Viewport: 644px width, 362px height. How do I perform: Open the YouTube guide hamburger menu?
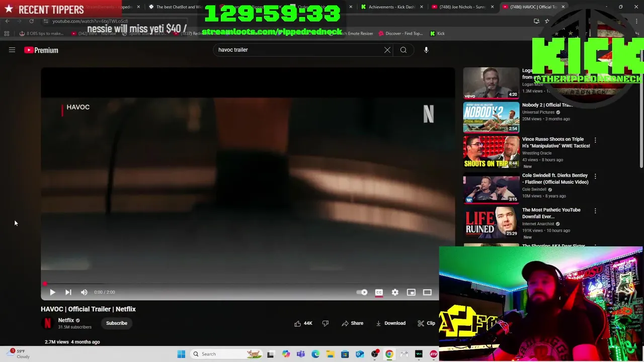[x=12, y=50]
